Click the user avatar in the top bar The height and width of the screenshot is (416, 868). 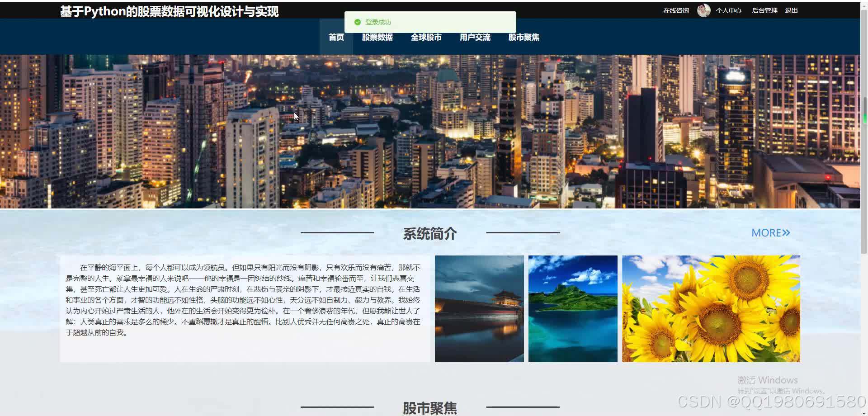click(703, 10)
